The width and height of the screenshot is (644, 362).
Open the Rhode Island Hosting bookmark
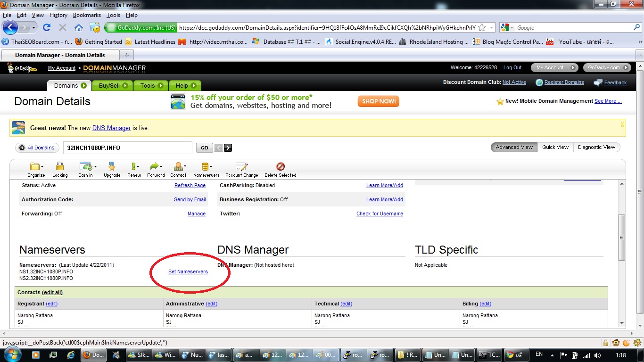point(434,42)
